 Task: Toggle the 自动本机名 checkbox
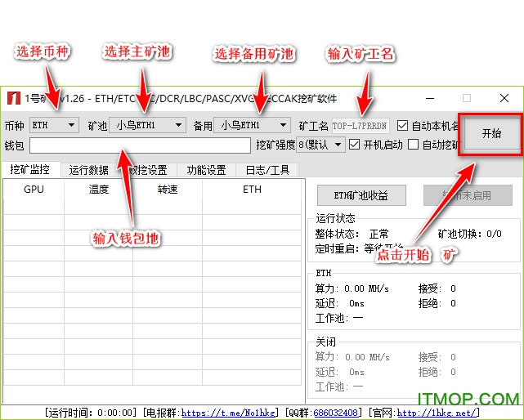coord(403,126)
